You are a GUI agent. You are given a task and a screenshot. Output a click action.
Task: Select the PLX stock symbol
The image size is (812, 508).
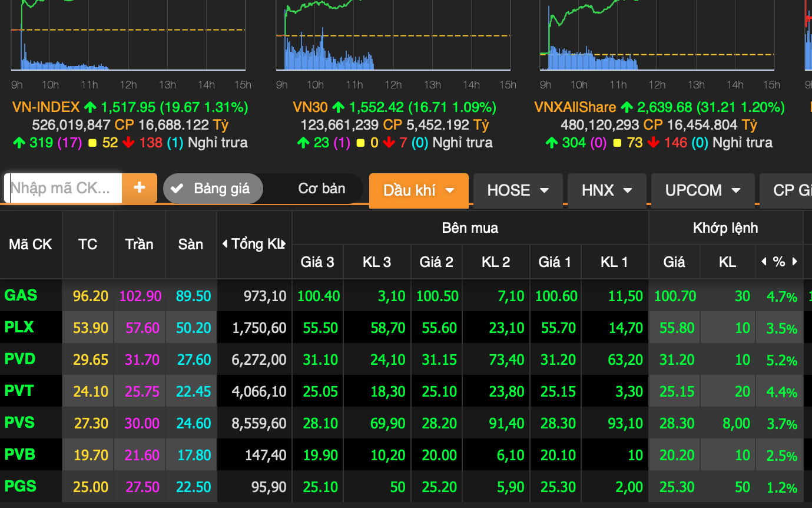[19, 327]
